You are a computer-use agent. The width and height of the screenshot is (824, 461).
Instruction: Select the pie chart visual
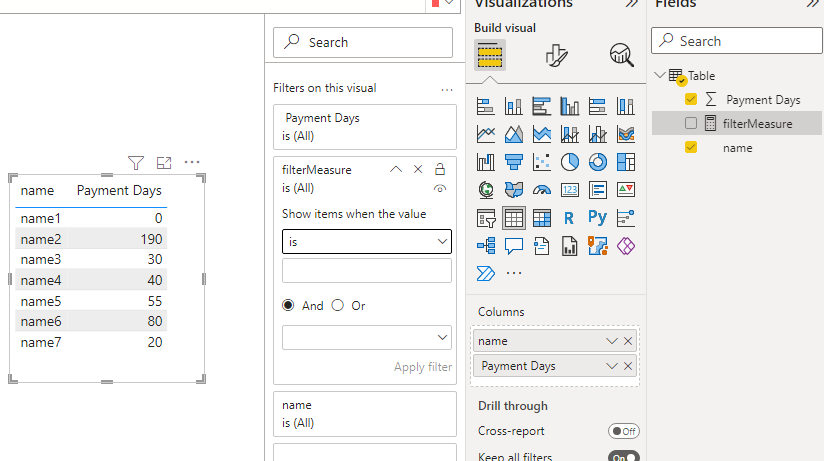(570, 162)
